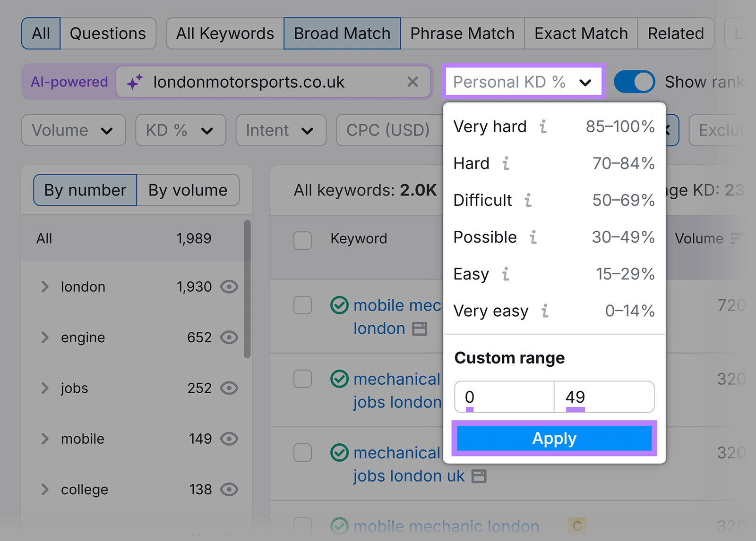This screenshot has height=541, width=756.
Task: Open the Volume filter dropdown
Action: click(73, 130)
